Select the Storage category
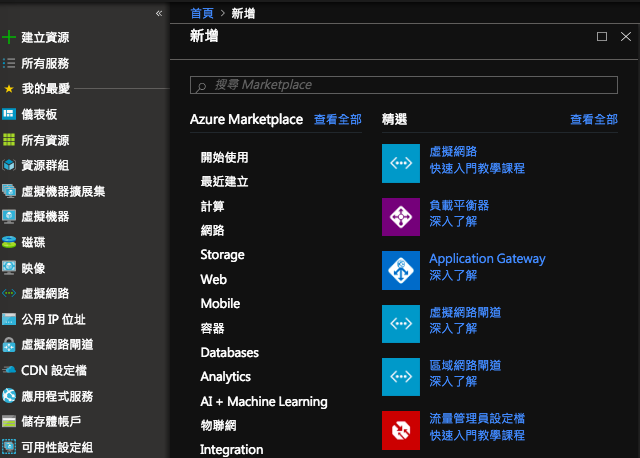640x458 pixels. coord(222,255)
